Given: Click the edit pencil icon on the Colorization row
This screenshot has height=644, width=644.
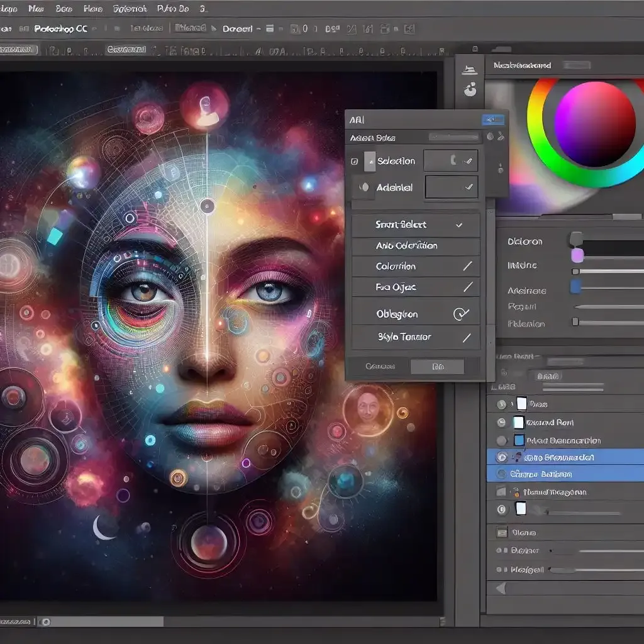Looking at the screenshot, I should (466, 267).
